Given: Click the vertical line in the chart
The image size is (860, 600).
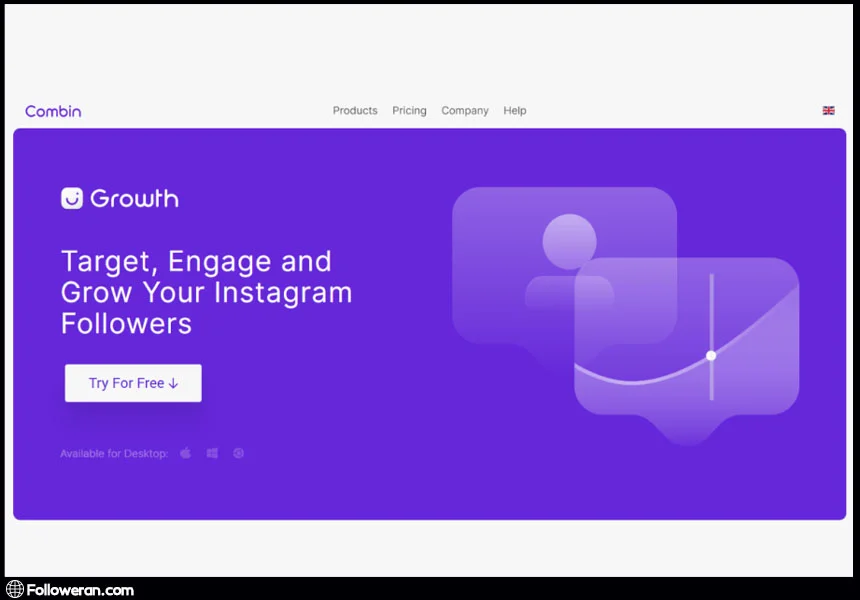Looking at the screenshot, I should (x=711, y=310).
